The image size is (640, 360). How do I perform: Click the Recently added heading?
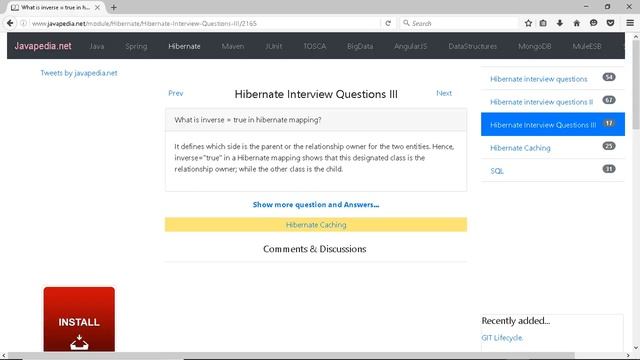516,320
